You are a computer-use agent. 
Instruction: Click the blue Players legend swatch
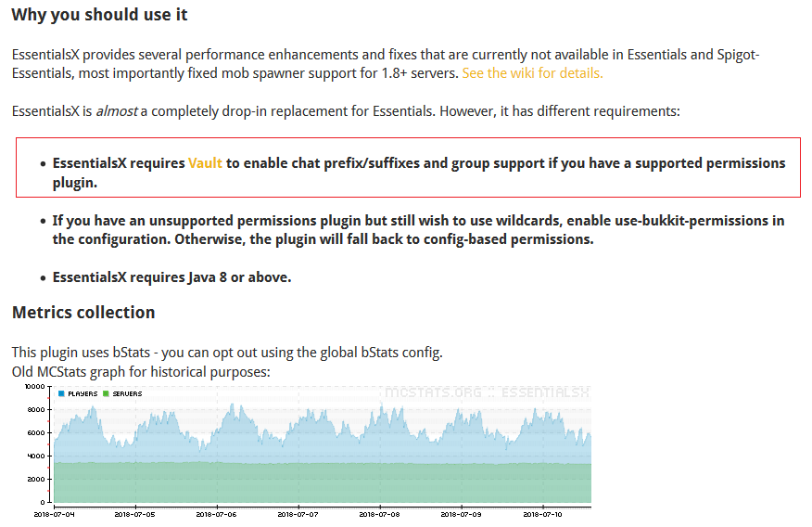(62, 394)
